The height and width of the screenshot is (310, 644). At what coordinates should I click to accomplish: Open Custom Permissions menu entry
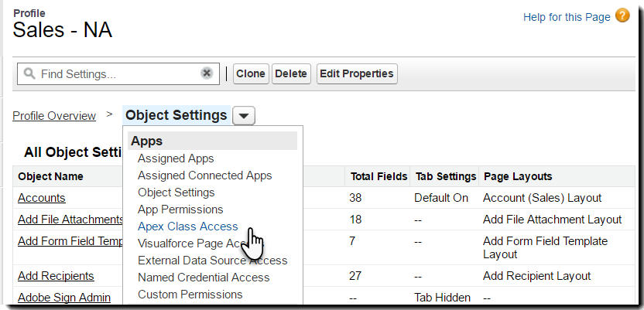tap(190, 295)
